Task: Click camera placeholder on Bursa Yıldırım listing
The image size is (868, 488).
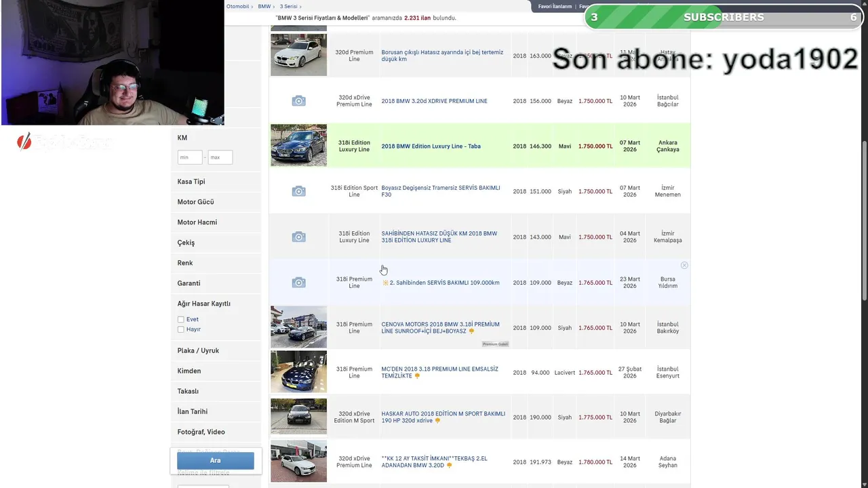Action: [x=298, y=283]
